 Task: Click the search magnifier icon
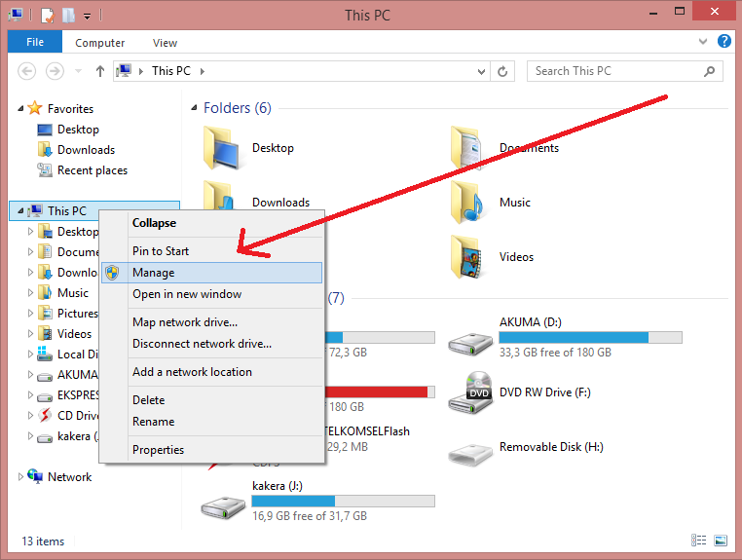(x=709, y=71)
